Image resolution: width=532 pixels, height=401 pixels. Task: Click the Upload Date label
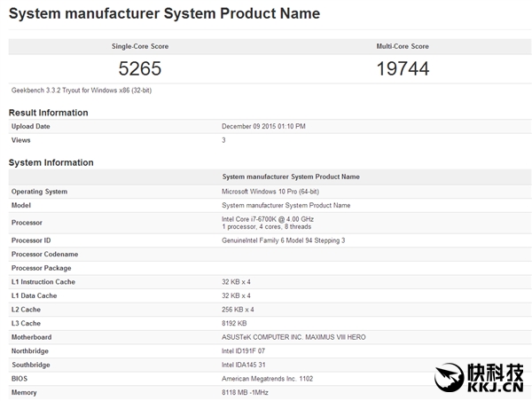pos(30,126)
